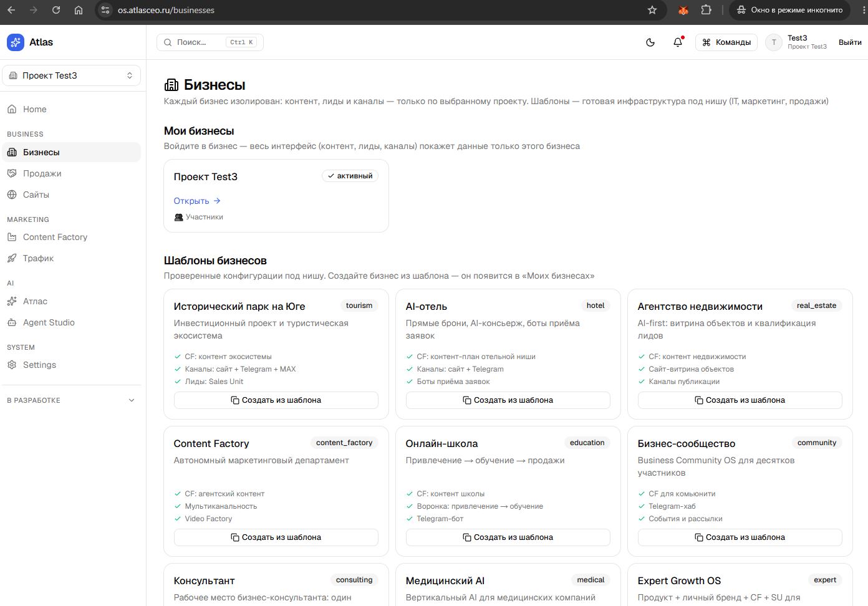The width and height of the screenshot is (868, 606).
Task: Click Home icon in sidebar
Action: pos(12,109)
